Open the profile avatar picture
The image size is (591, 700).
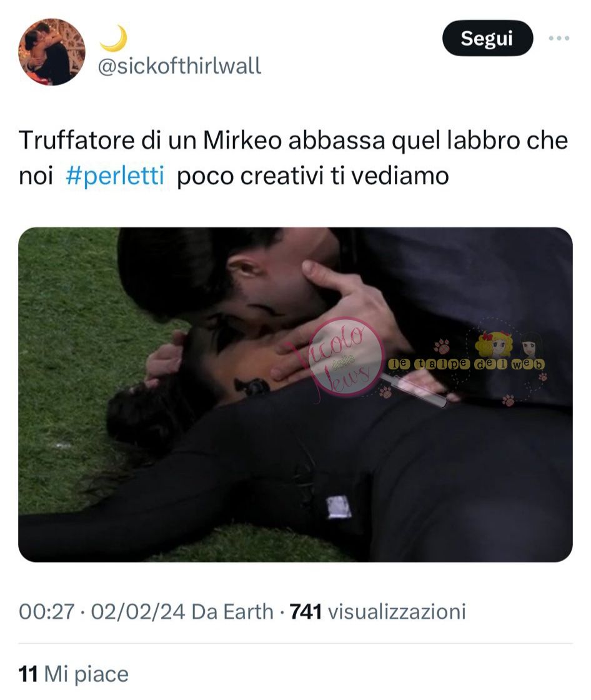51,52
